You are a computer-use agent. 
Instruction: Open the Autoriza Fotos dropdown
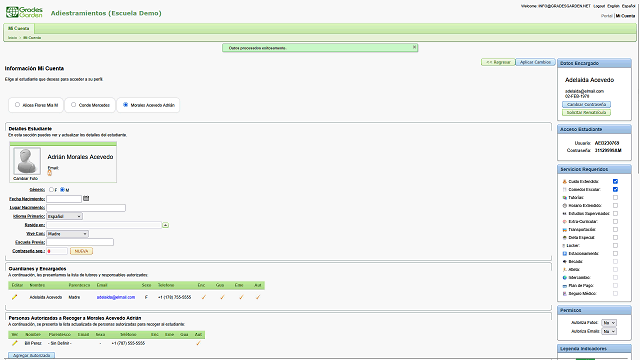point(609,323)
